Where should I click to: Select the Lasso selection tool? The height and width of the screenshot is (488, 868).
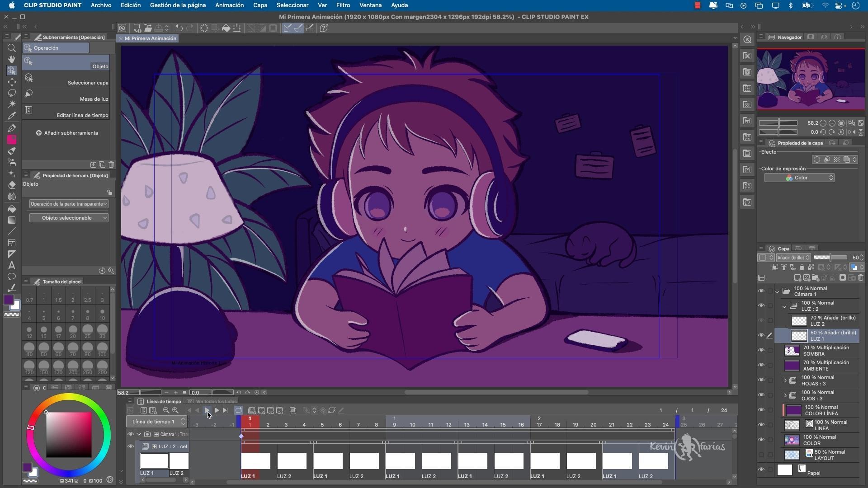click(x=12, y=93)
